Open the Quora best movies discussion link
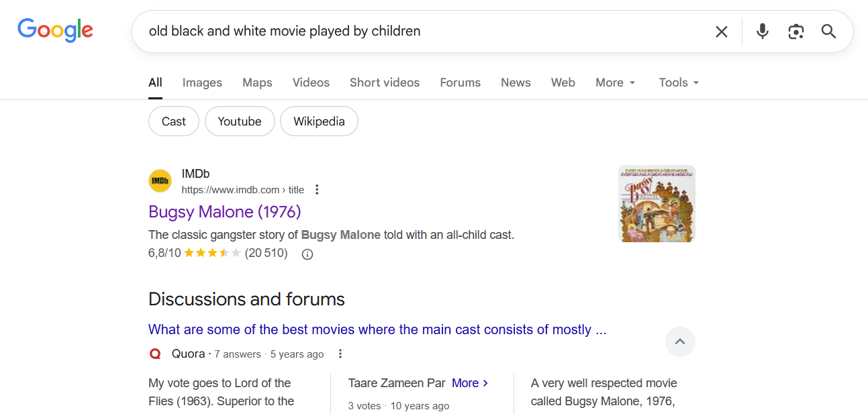This screenshot has width=868, height=414. click(x=377, y=329)
